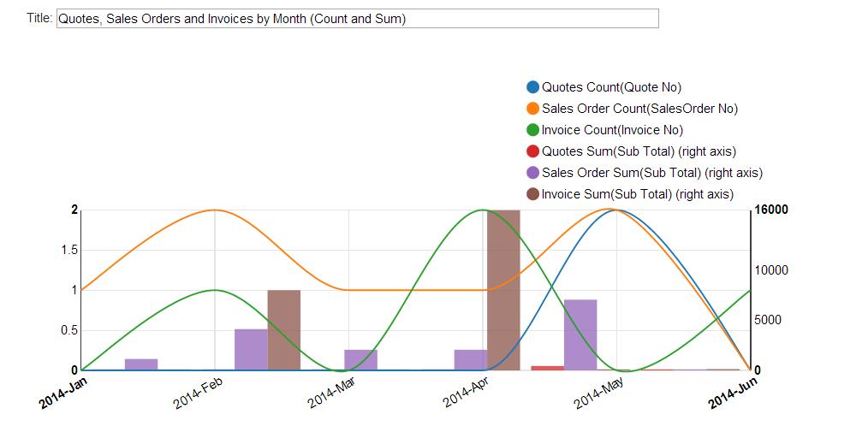Toggle Sales Order Count orange legend circle
Screen dimensions: 868x426
pos(532,109)
